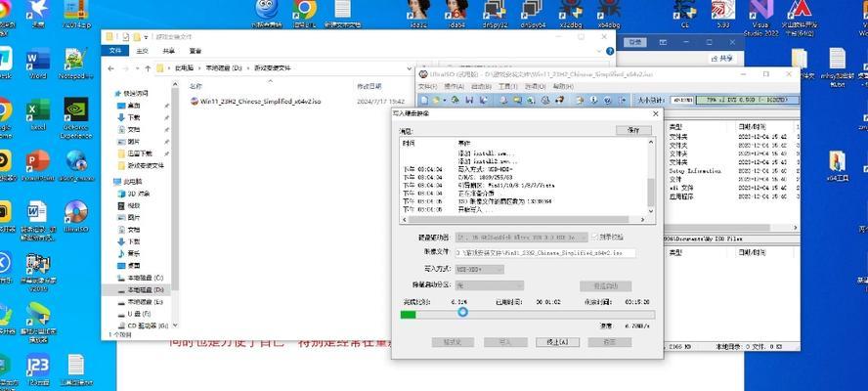Open the 帮助(H) menu in UltraISO
Image resolution: width=868 pixels, height=391 pixels.
pos(563,86)
